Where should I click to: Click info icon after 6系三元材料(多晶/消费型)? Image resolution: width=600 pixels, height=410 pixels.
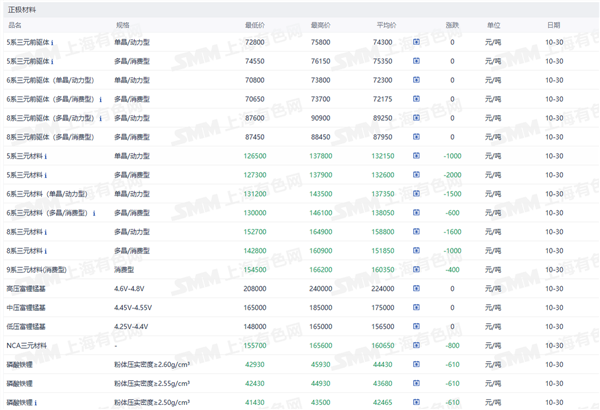(94, 213)
